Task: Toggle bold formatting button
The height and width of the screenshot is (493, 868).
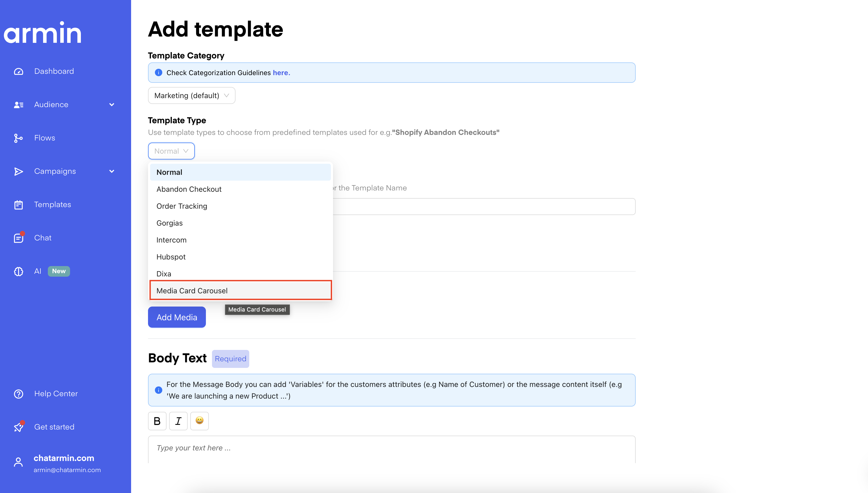Action: point(157,421)
